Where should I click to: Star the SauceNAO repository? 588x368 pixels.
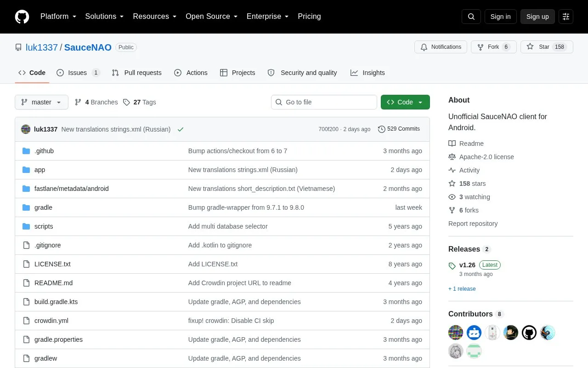[x=547, y=47]
